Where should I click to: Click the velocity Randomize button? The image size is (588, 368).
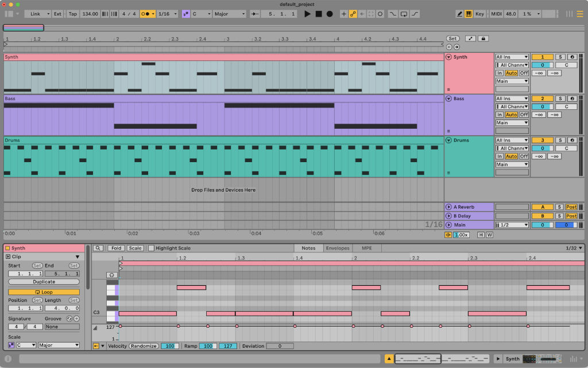coord(144,346)
